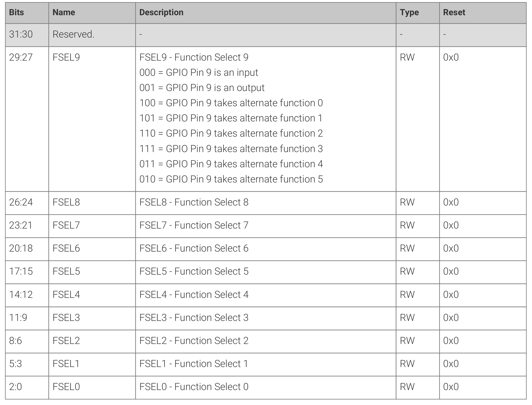Image resolution: width=532 pixels, height=405 pixels.
Task: Select the Reserved. name cell
Action: [x=73, y=34]
